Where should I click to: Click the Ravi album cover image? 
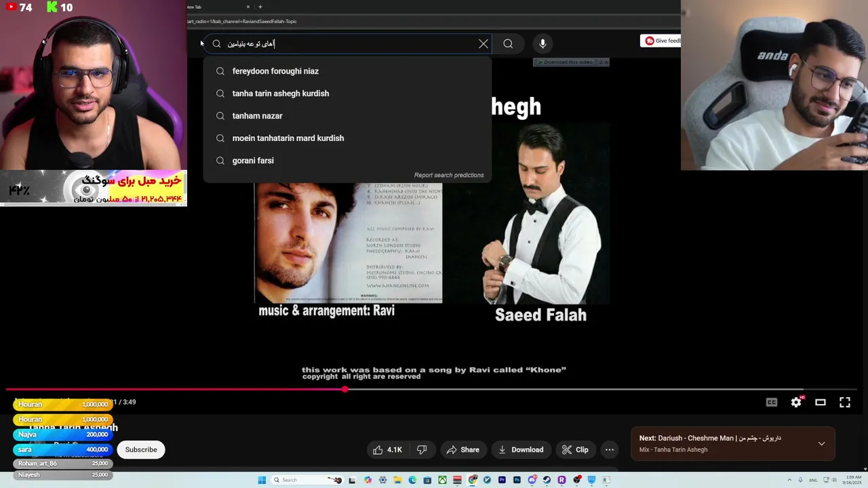click(348, 243)
